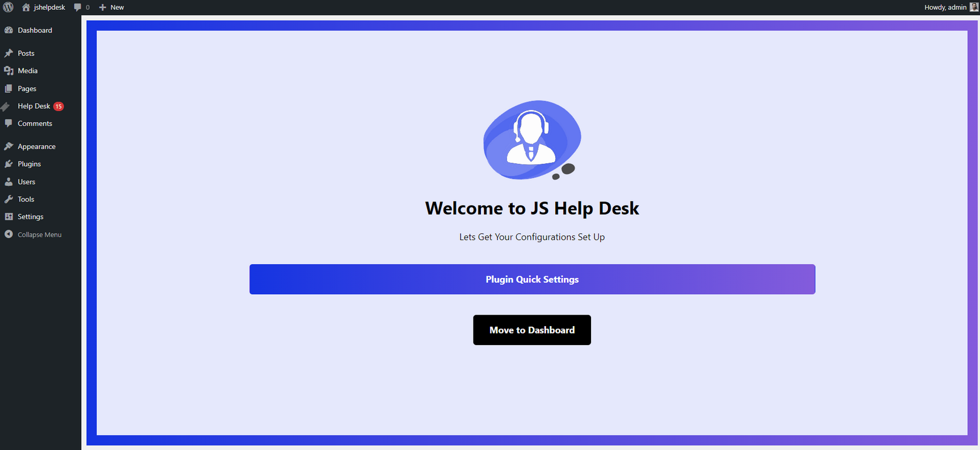This screenshot has width=980, height=450.
Task: Click the home icon beside jshelpdesk
Action: (26, 8)
